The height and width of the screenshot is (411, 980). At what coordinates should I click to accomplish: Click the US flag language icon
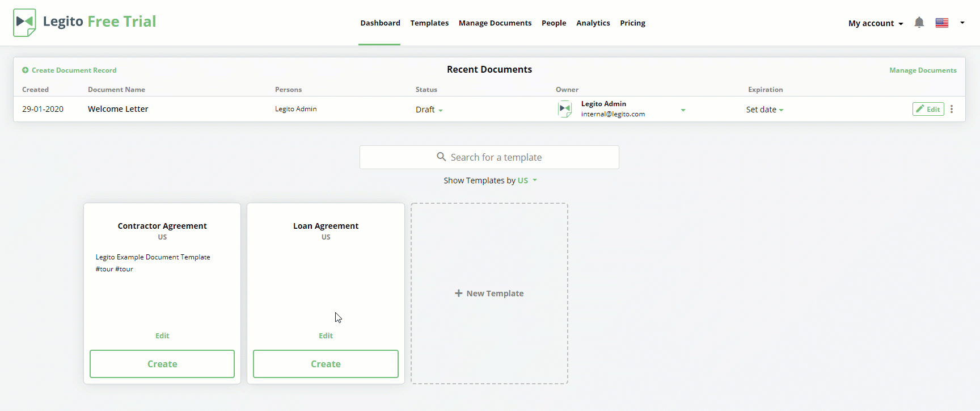click(942, 23)
